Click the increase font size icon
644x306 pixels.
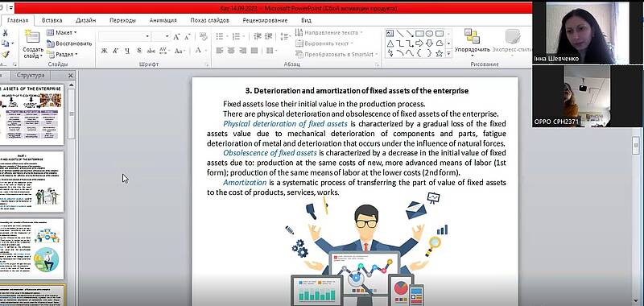tap(176, 36)
